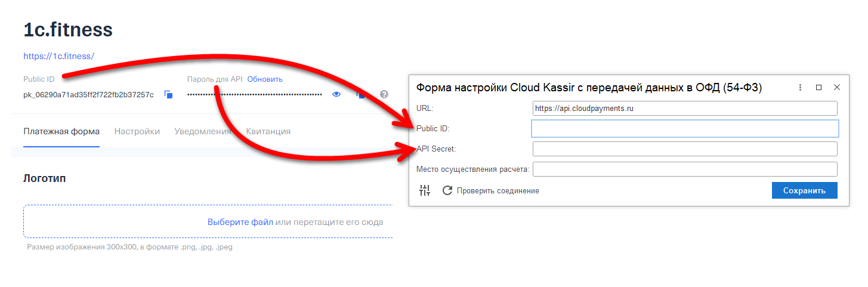Focus the Место осуществления расчета field
Screen dimensions: 868x287
[685, 169]
